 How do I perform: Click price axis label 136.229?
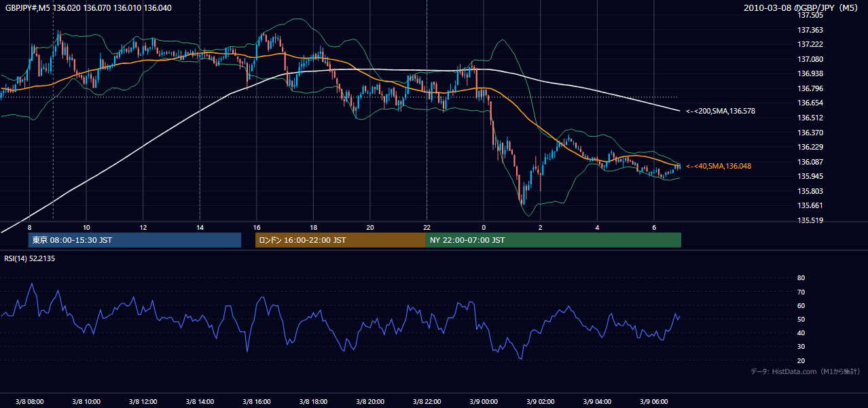[810, 147]
